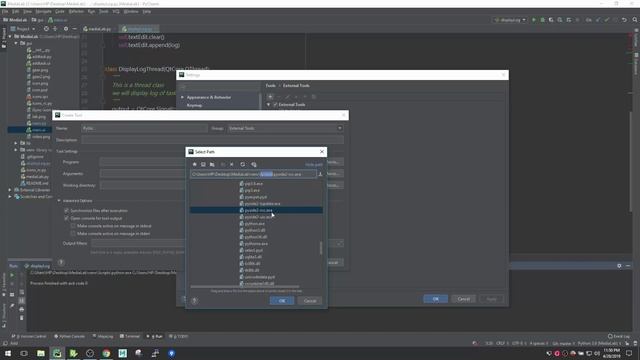Click the locate file target icon in Project panel
The image size is (640, 360).
[46, 29]
